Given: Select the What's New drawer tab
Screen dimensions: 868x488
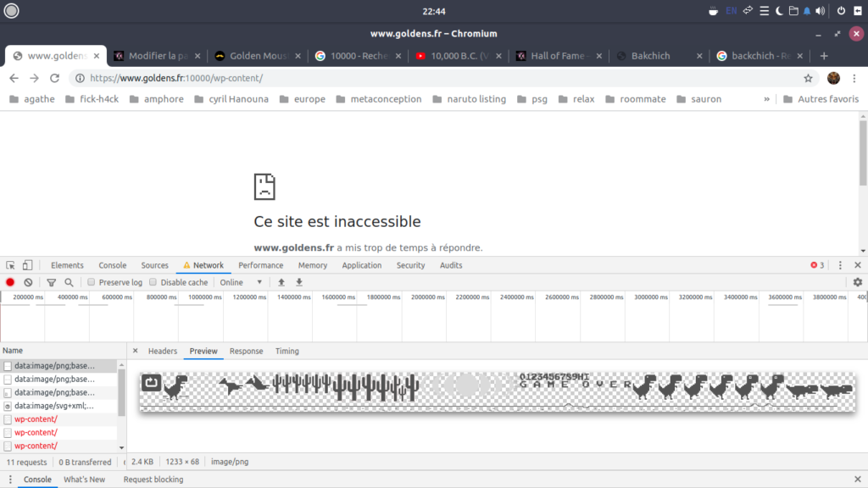Looking at the screenshot, I should (84, 480).
